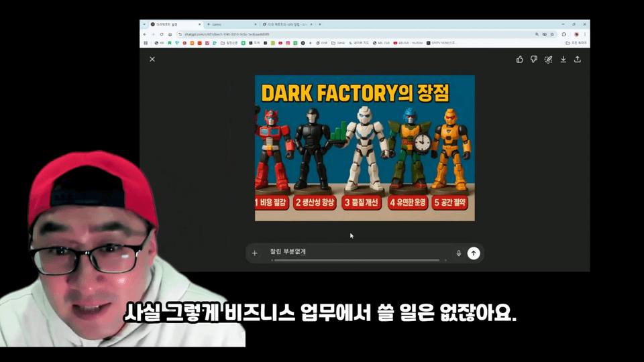
Task: Download the generated image
Action: click(x=563, y=60)
